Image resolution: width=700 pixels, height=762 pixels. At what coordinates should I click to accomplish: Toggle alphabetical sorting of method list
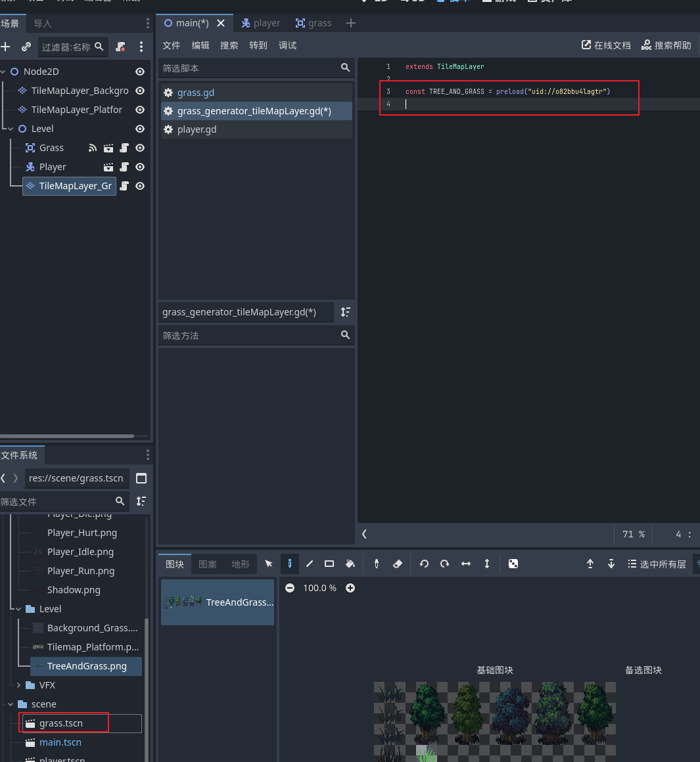pyautogui.click(x=345, y=312)
